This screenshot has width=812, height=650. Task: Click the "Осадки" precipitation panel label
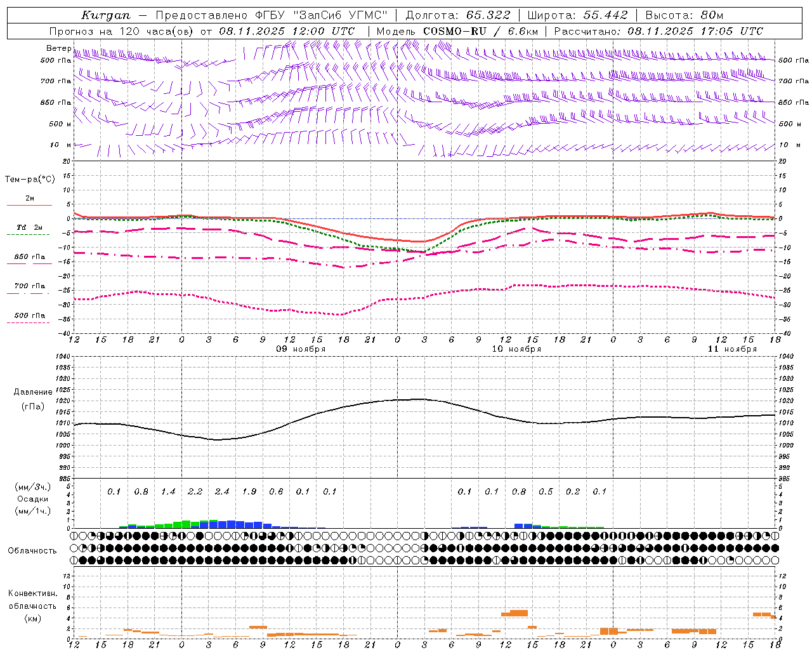[33, 500]
